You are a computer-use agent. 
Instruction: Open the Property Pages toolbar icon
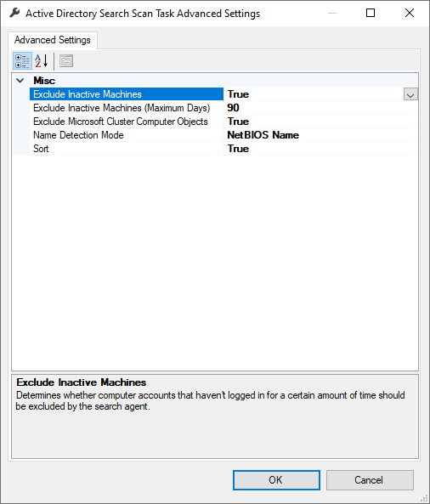click(66, 61)
